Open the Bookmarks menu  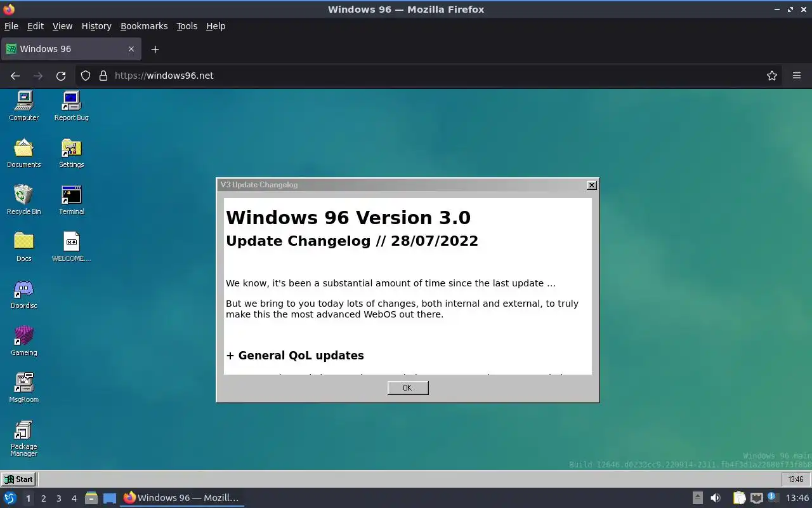pyautogui.click(x=144, y=26)
